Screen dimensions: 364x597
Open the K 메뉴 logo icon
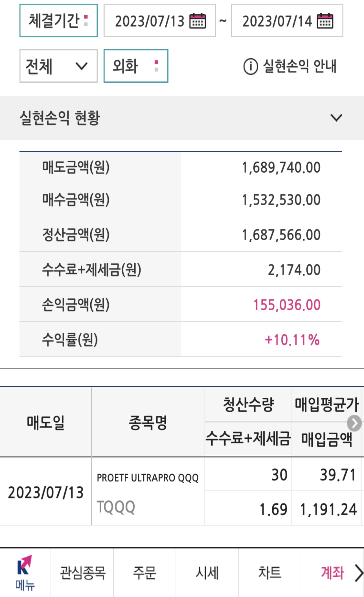point(25,573)
